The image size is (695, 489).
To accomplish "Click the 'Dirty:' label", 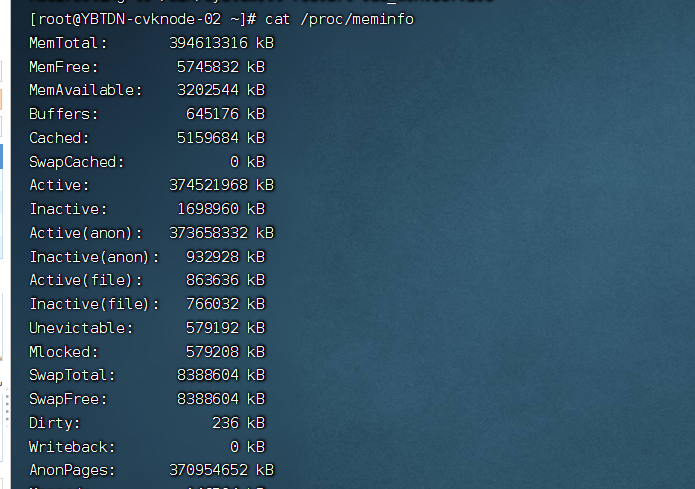I will point(55,423).
